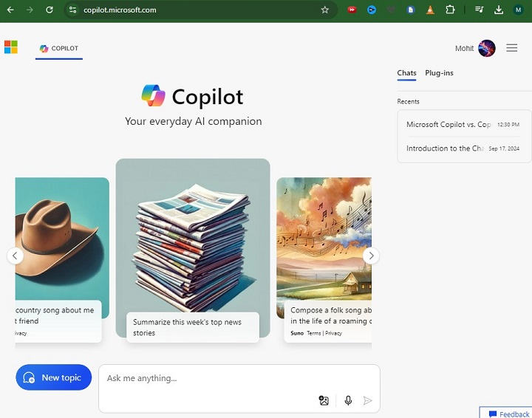Click the browser forward arrow
The width and height of the screenshot is (532, 418).
[30, 10]
